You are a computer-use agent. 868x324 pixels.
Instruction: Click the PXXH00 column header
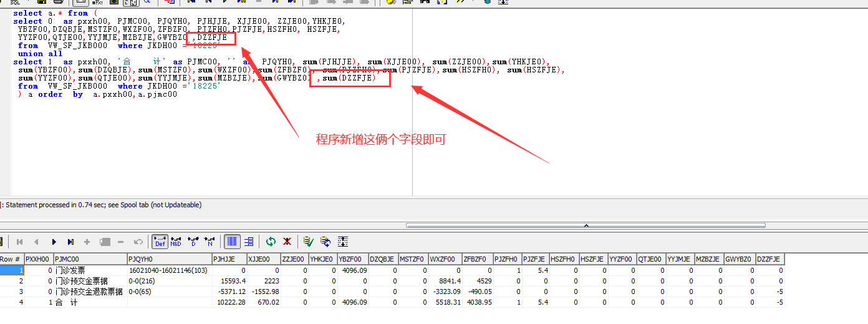point(39,259)
